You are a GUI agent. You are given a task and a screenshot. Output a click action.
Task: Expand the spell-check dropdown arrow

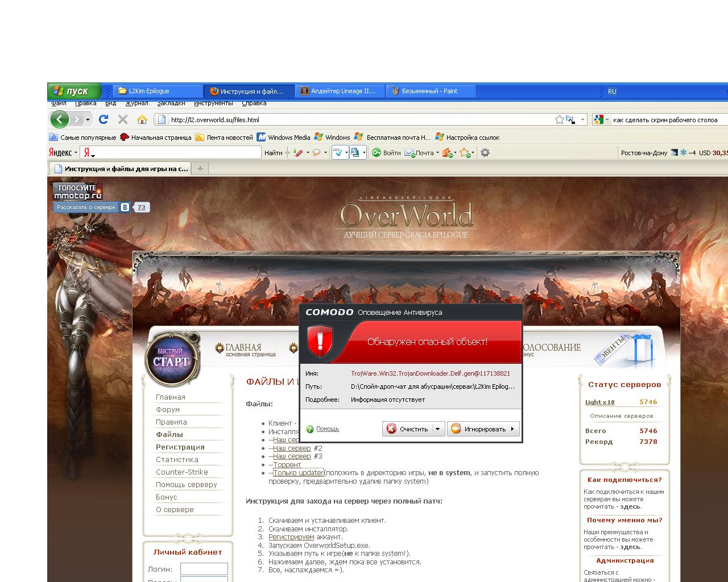(346, 152)
